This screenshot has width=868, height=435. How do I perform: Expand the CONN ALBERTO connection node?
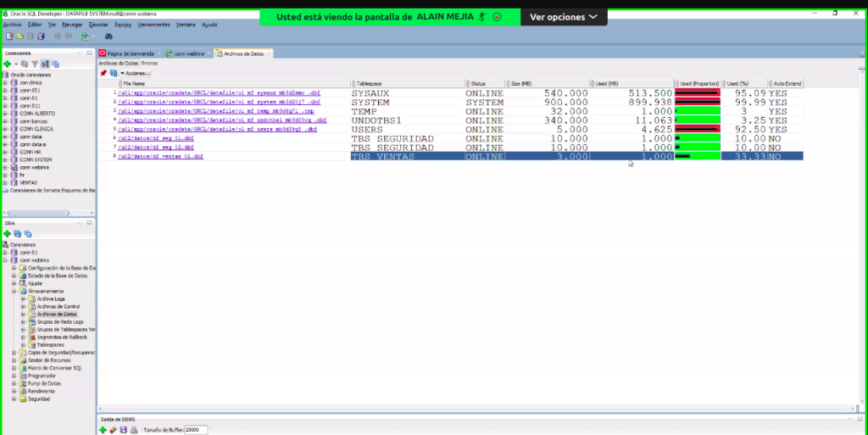(6, 113)
